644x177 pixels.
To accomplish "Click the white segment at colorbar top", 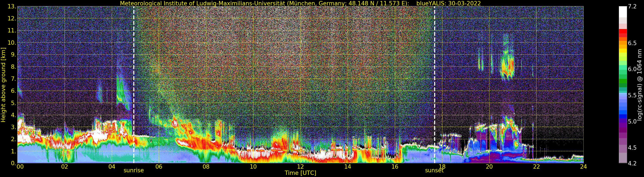I will pos(623,12).
